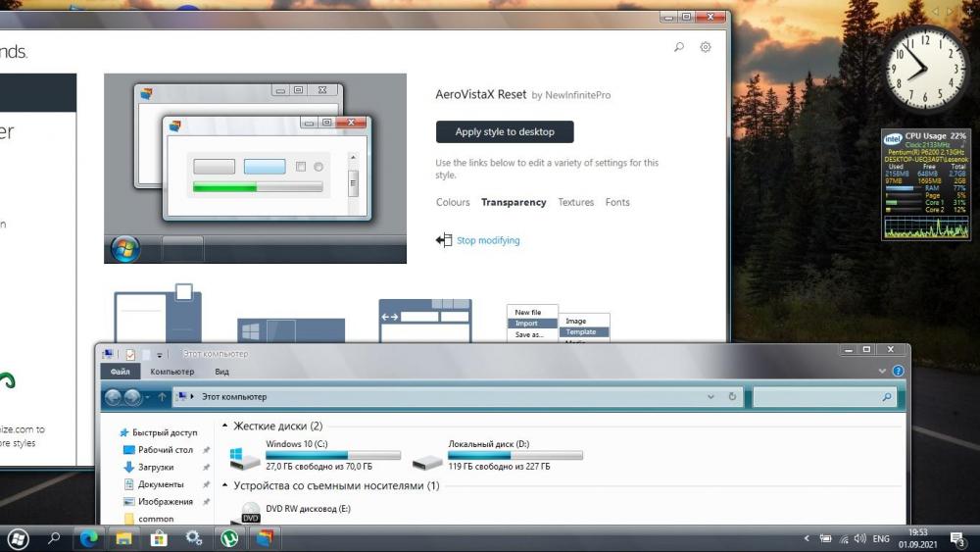Expand the Explorer address bar history dropdown

pyautogui.click(x=711, y=397)
